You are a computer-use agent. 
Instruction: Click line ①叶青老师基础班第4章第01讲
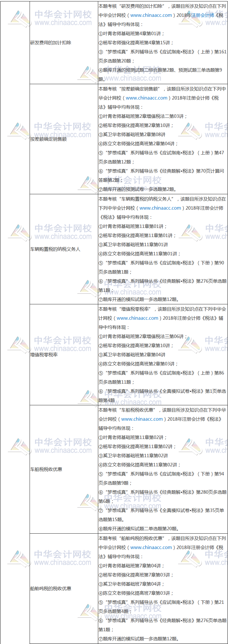[x=132, y=34]
